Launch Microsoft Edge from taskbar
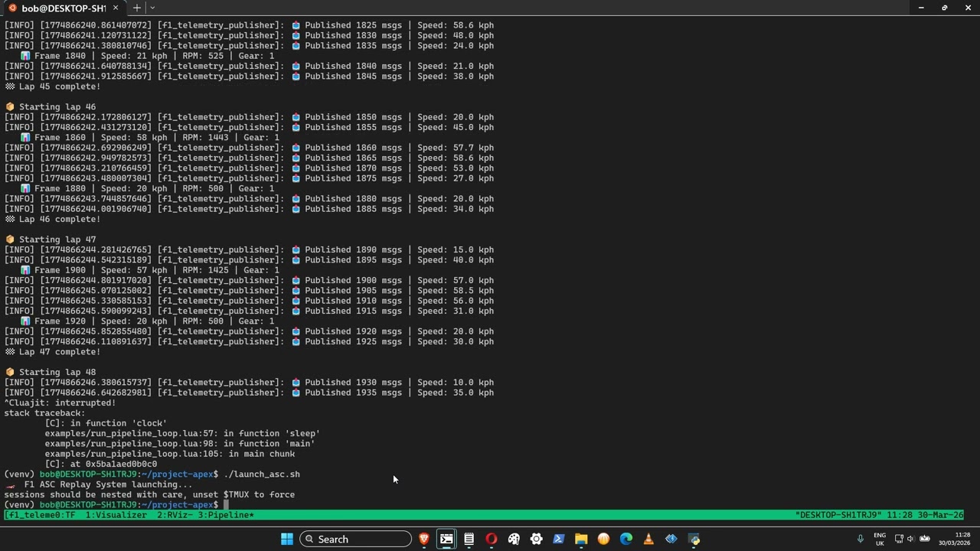Viewport: 980px width, 551px height. [626, 539]
